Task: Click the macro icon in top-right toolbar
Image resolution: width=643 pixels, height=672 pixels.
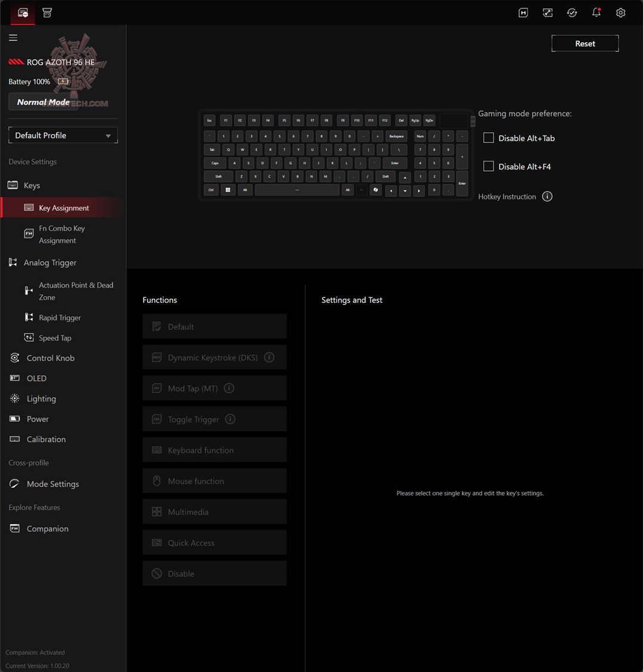Action: click(x=523, y=13)
